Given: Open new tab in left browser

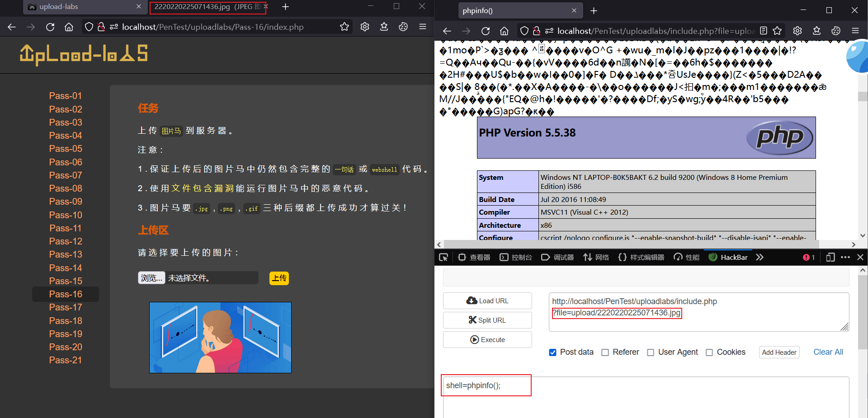Looking at the screenshot, I should pyautogui.click(x=285, y=7).
